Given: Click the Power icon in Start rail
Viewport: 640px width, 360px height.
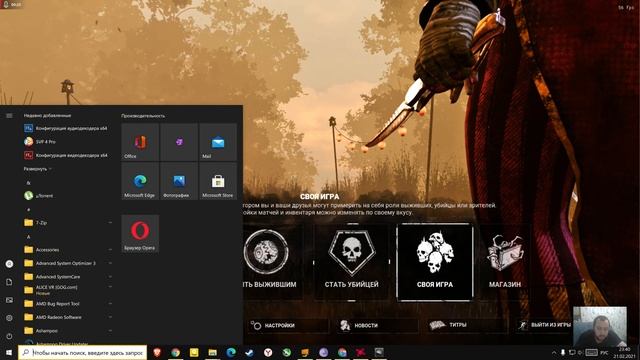Looking at the screenshot, I should pos(9,336).
